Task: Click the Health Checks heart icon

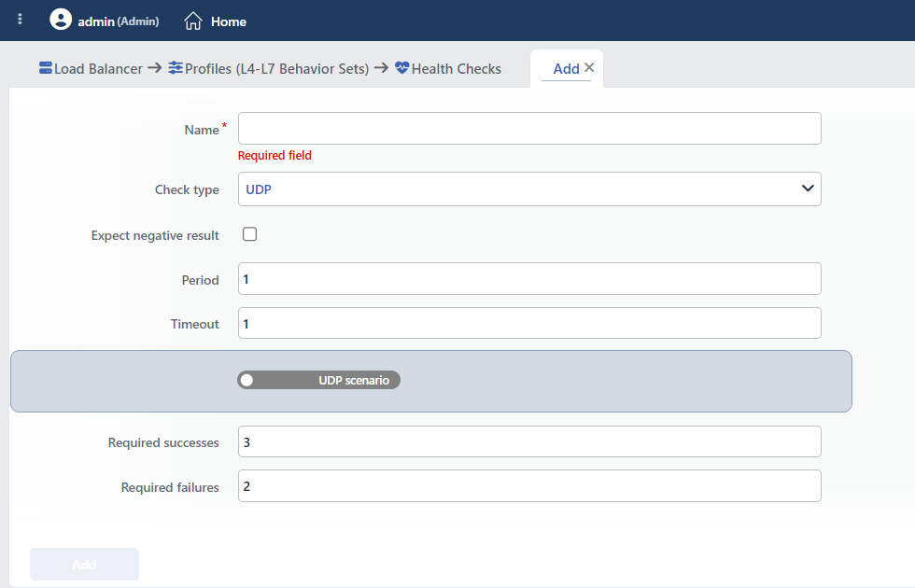Action: coord(402,67)
